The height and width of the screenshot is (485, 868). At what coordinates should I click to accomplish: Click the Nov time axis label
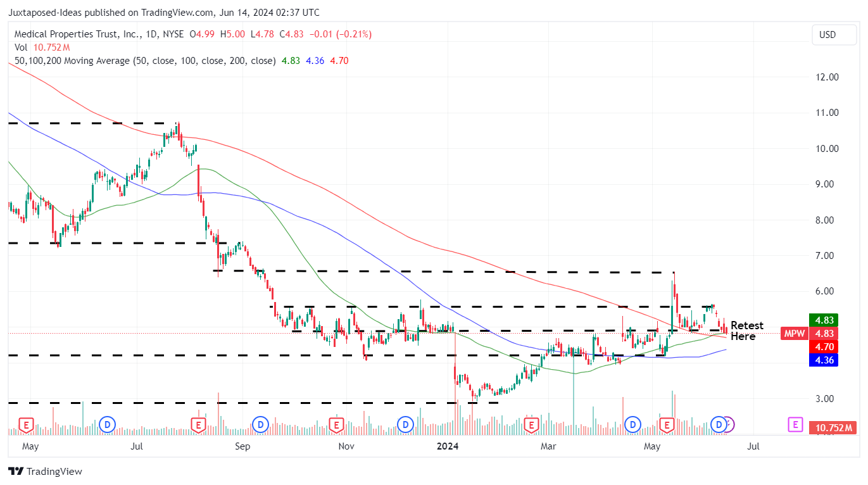(x=346, y=446)
